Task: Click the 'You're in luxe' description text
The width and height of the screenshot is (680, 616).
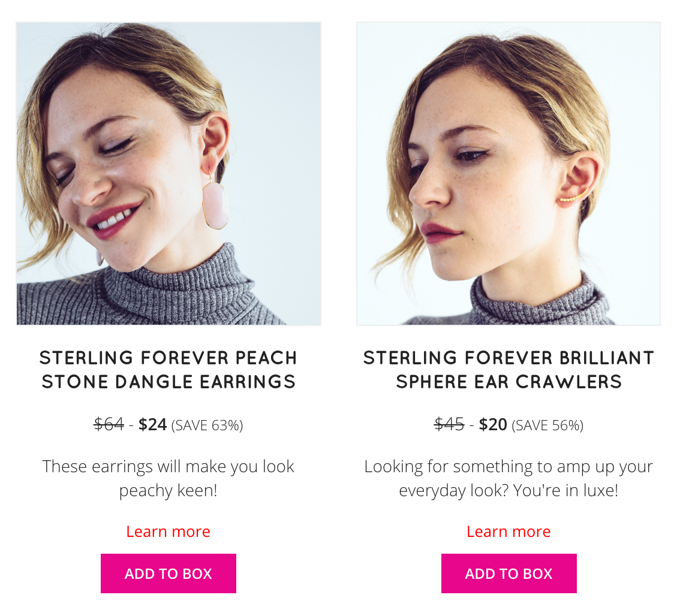Action: pyautogui.click(x=509, y=479)
